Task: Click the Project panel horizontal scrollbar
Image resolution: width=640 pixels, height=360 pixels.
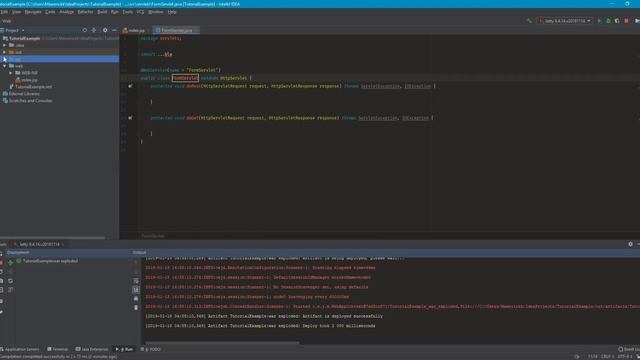Action: 52,238
